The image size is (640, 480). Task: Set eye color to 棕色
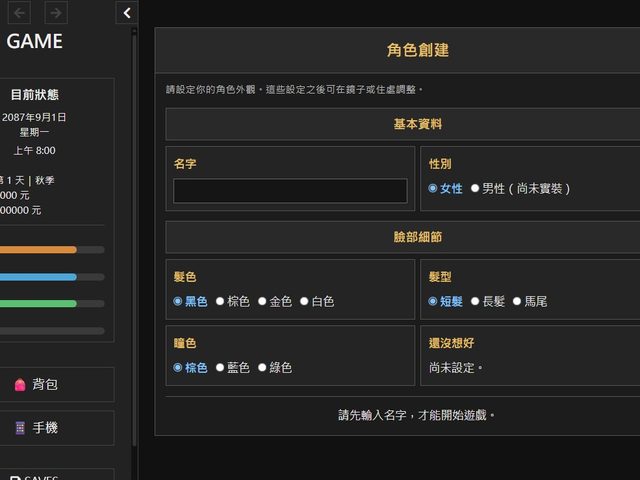tap(190, 368)
